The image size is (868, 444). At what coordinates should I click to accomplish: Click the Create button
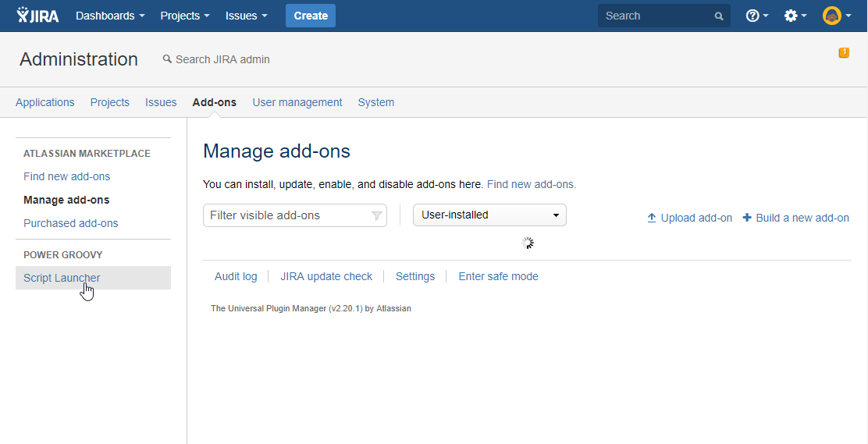click(x=311, y=16)
